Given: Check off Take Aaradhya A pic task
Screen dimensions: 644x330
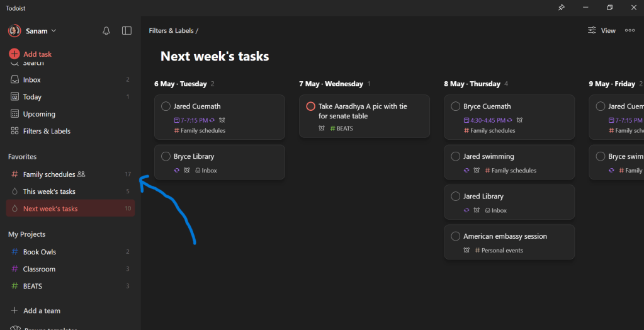Looking at the screenshot, I should click(310, 106).
